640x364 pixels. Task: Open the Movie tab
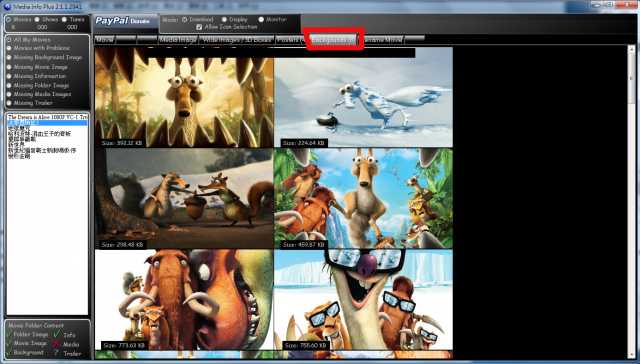pyautogui.click(x=105, y=40)
